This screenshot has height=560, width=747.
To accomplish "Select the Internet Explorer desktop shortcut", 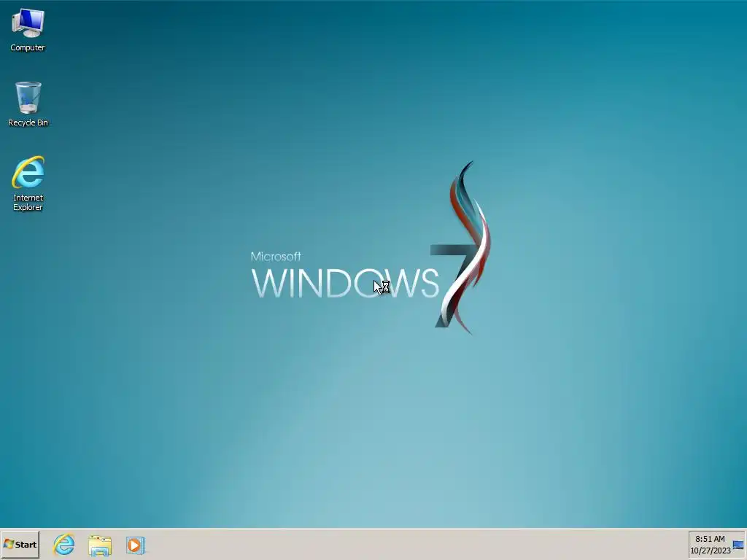I will 28,183.
